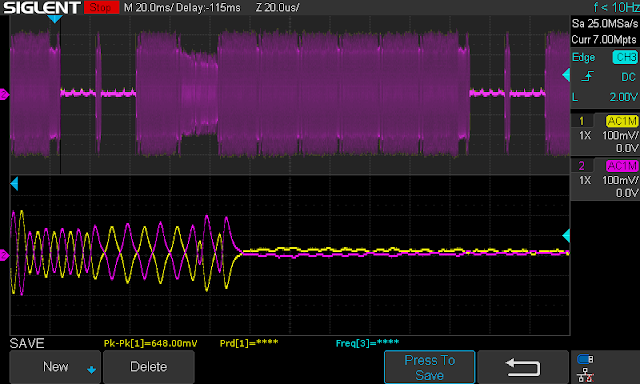Viewport: 640px width, 384px height.
Task: Toggle the red Stop run state indicator
Action: point(101,7)
